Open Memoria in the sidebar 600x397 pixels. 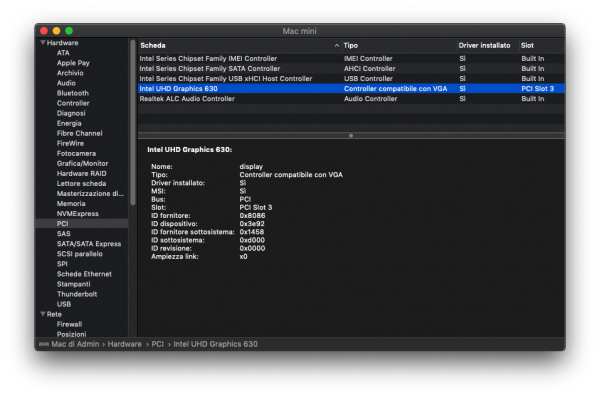pos(71,203)
